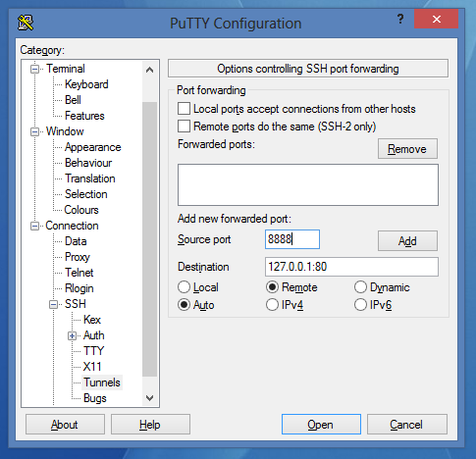The height and width of the screenshot is (459, 476).
Task: Click the category tree scroll up arrow
Action: click(x=149, y=70)
